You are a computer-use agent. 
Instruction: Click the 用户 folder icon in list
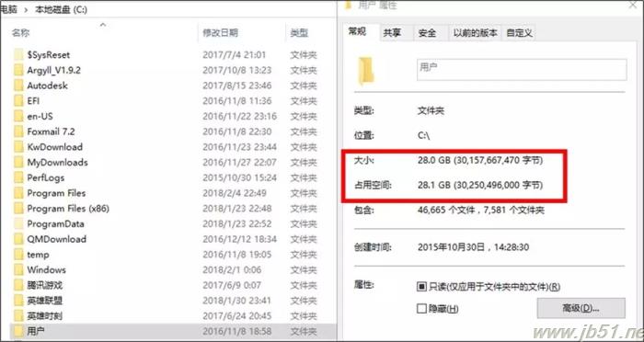pyautogui.click(x=18, y=331)
